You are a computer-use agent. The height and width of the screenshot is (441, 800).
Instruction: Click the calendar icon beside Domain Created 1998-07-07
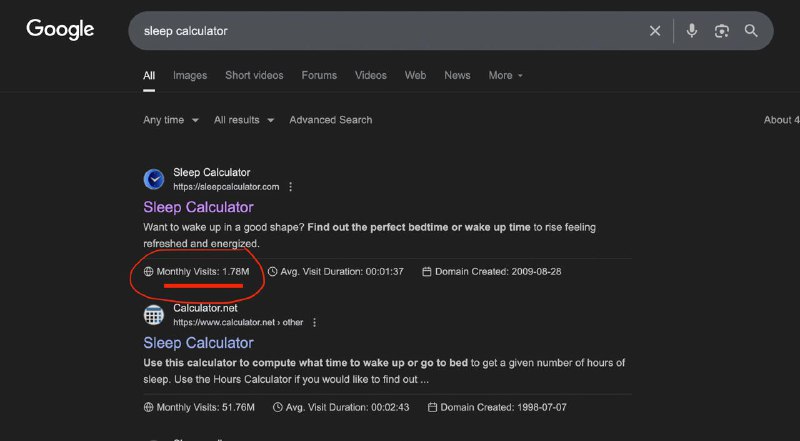click(432, 407)
